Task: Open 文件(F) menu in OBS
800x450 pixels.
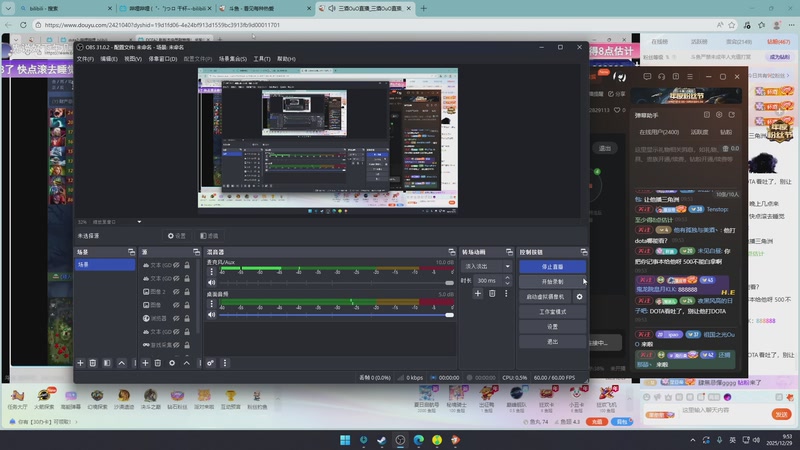Action: [85, 59]
